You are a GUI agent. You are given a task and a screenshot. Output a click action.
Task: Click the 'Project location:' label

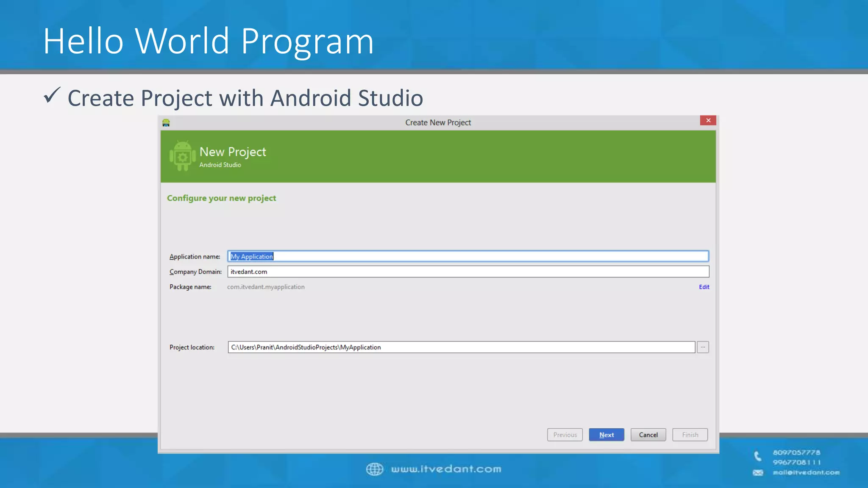pyautogui.click(x=192, y=347)
